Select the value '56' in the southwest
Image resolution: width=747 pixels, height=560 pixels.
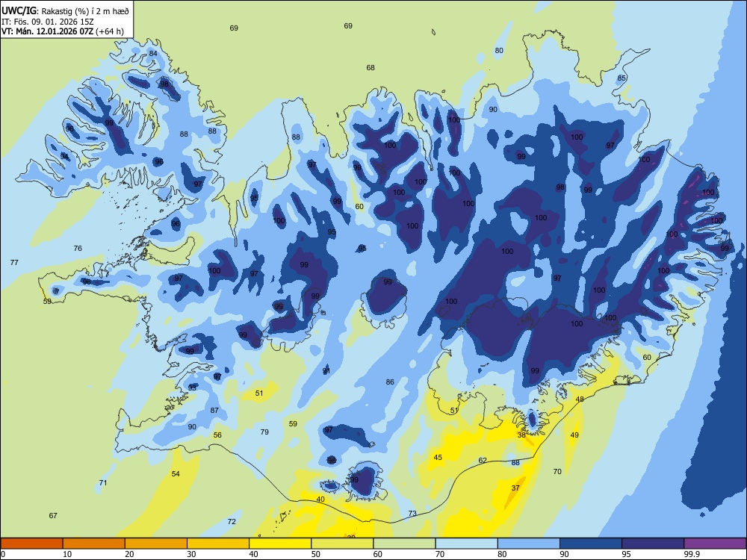217,435
